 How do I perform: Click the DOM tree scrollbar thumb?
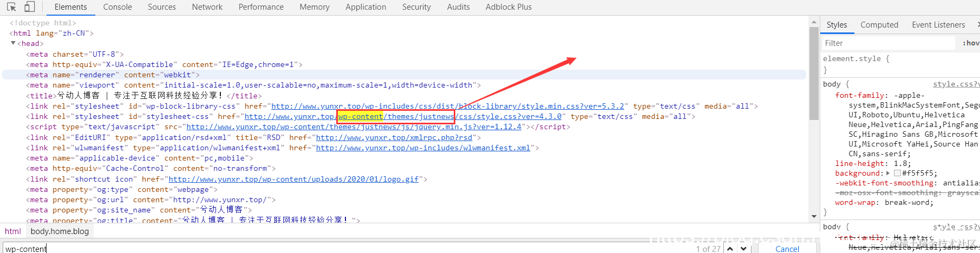[x=814, y=73]
